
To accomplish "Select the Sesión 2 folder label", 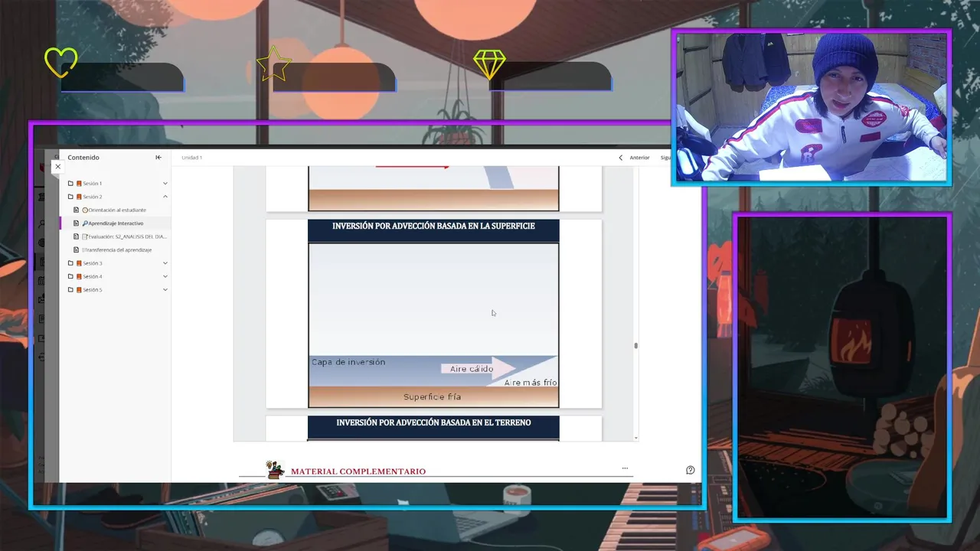I will (x=93, y=197).
